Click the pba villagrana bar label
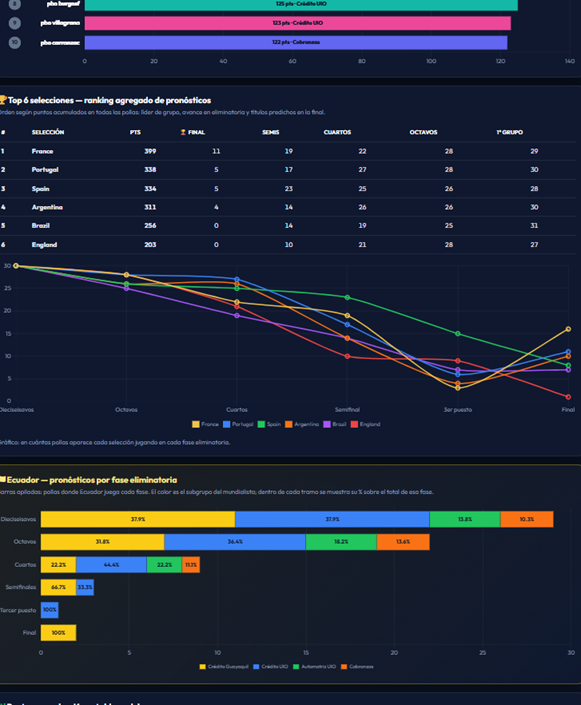581x705 pixels. pos(60,23)
